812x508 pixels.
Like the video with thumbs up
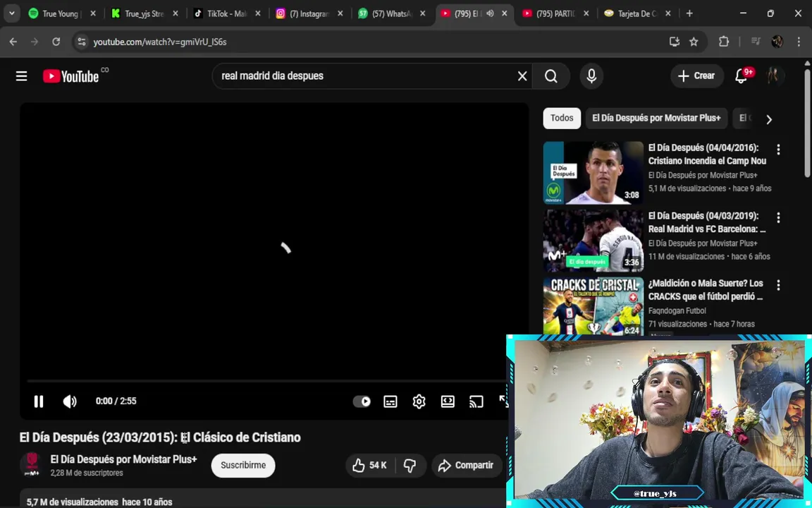(x=370, y=466)
